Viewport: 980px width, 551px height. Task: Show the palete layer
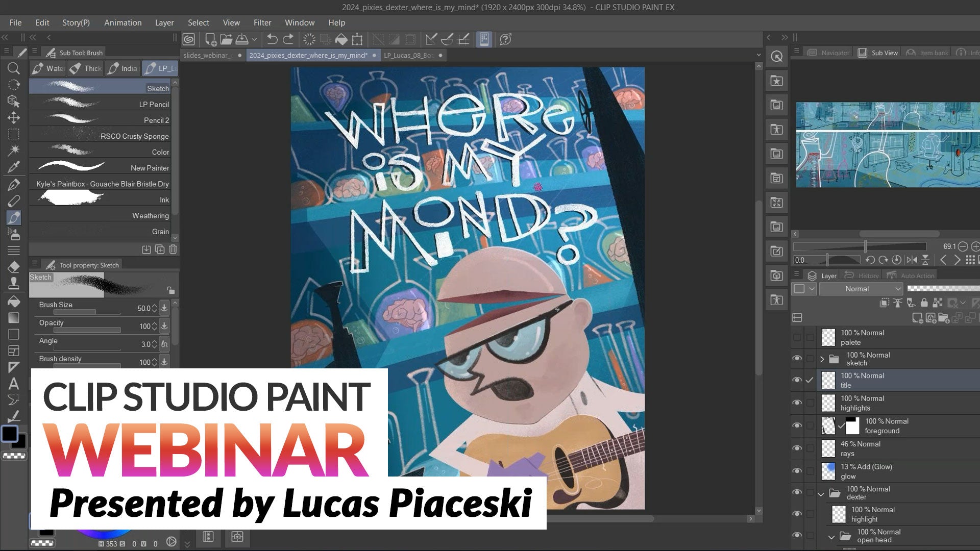pyautogui.click(x=797, y=337)
